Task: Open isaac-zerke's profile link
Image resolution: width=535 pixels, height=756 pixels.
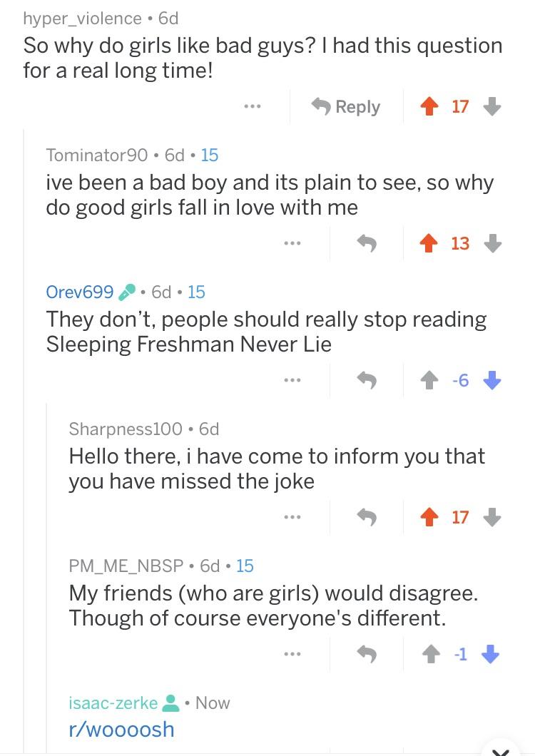Action: 113,703
